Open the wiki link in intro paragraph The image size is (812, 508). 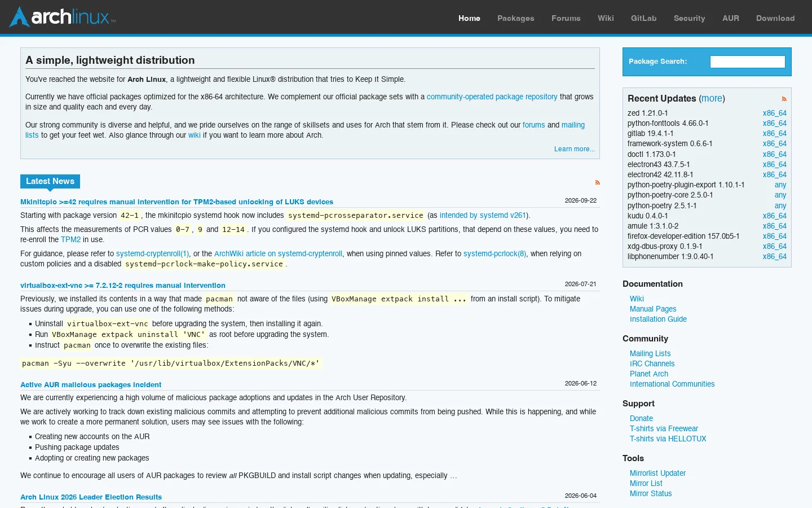pyautogui.click(x=194, y=135)
